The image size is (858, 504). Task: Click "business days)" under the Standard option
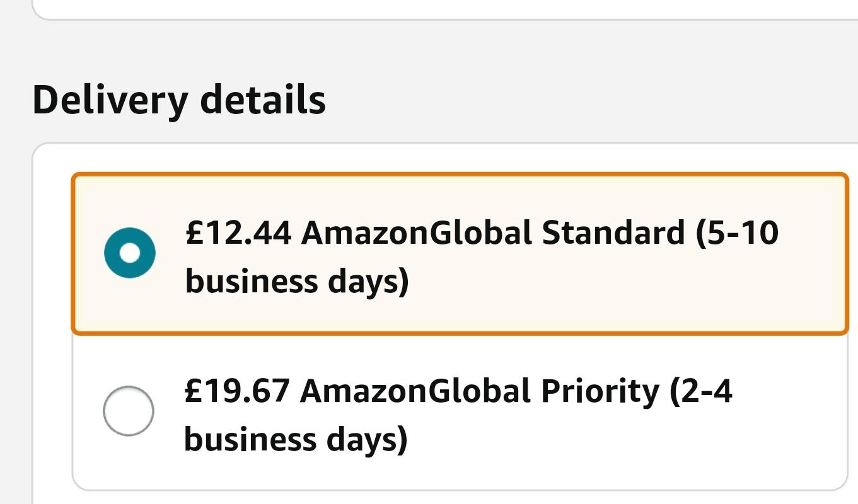coord(296,281)
